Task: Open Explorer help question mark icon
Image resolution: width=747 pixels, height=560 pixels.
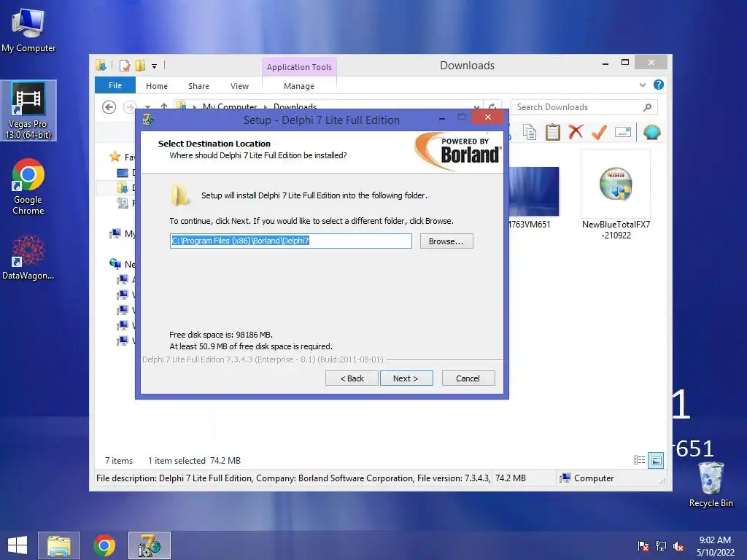Action: pos(659,85)
